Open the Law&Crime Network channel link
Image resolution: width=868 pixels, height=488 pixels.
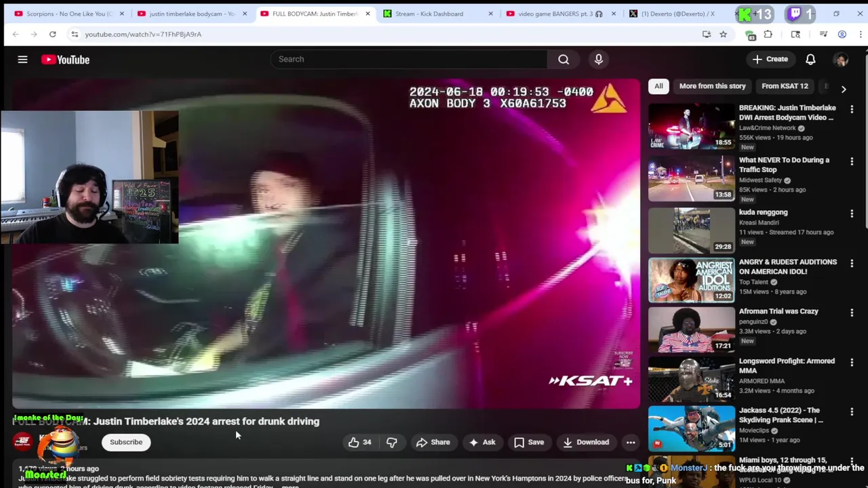[767, 128]
